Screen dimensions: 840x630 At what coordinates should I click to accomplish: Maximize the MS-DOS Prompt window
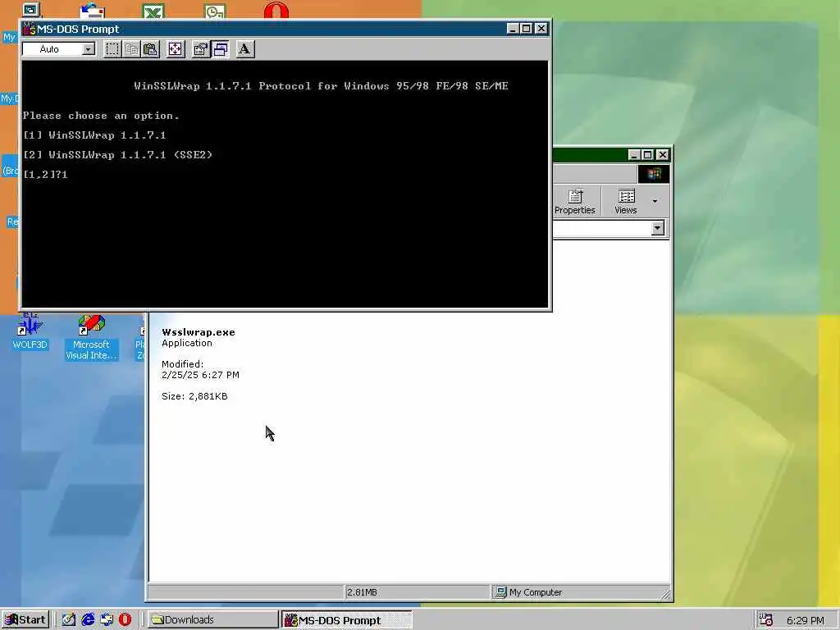[526, 29]
